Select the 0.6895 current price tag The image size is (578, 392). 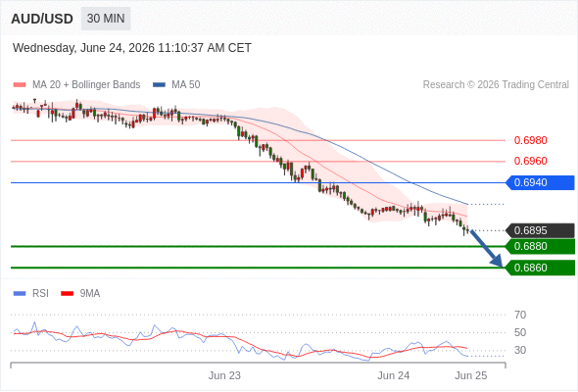pyautogui.click(x=540, y=230)
